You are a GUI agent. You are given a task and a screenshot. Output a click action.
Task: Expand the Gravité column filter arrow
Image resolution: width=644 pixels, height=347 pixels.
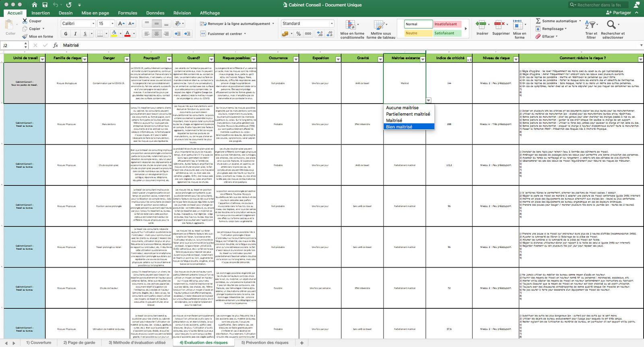[x=380, y=59]
